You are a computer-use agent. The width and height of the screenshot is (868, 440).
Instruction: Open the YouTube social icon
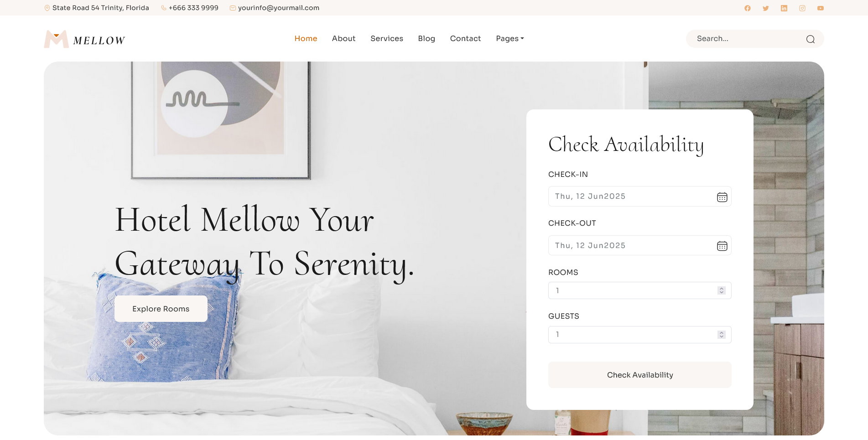(x=820, y=8)
